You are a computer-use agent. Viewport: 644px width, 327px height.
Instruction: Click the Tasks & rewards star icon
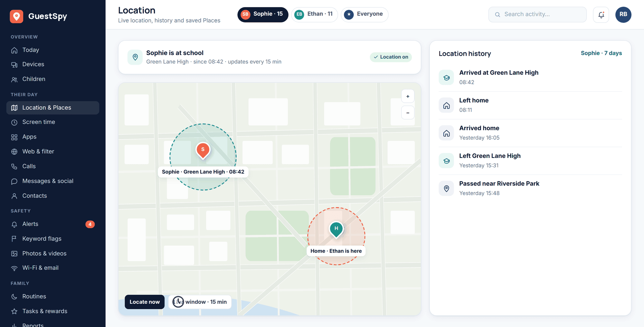pos(14,311)
